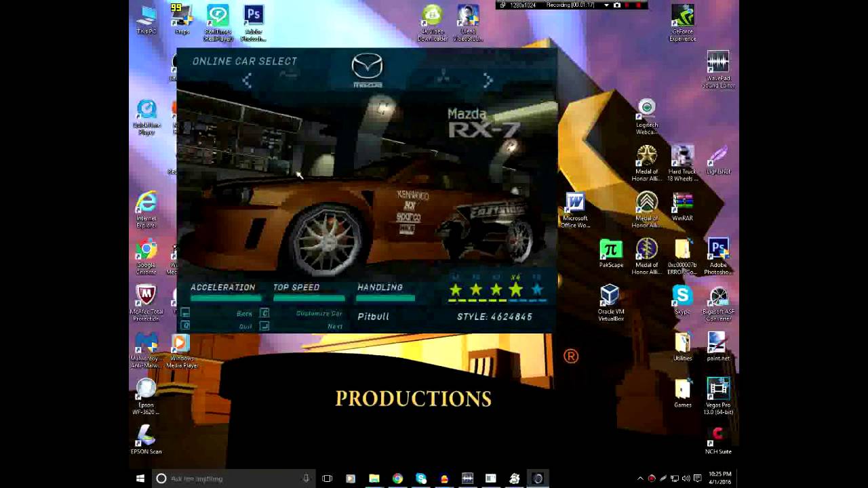The image size is (868, 488).
Task: Open the Utilities folder
Action: [x=682, y=347]
